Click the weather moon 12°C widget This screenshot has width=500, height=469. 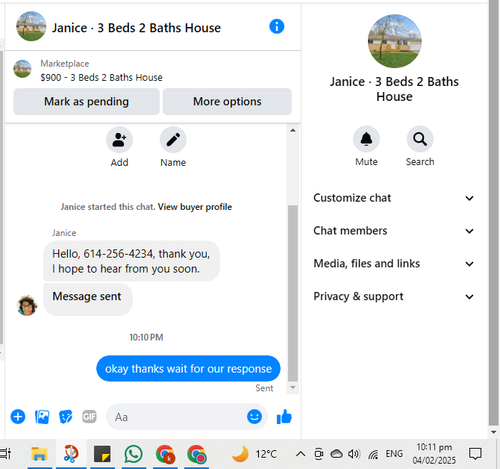point(255,454)
